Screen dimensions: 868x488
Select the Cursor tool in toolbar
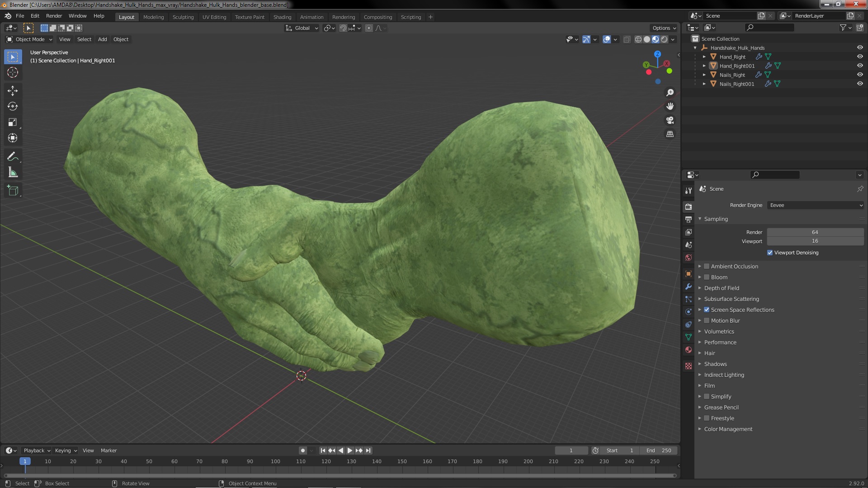tap(13, 72)
